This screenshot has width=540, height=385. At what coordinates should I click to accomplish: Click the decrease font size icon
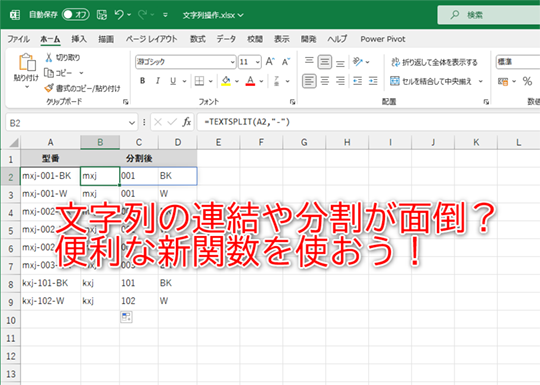[286, 62]
